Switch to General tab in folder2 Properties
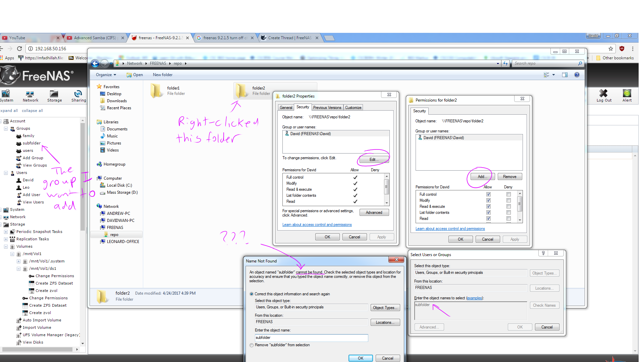 point(286,108)
